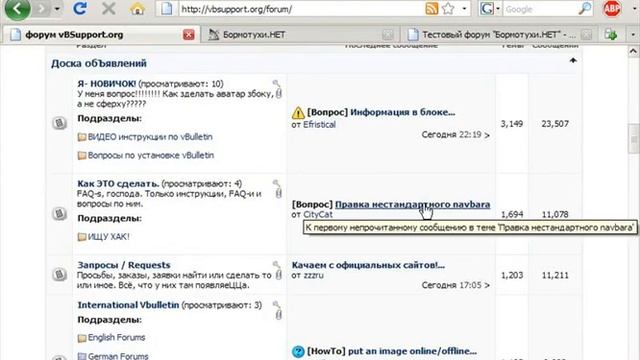Go forward with the forward arrow button
The image size is (640, 360).
click(x=42, y=9)
